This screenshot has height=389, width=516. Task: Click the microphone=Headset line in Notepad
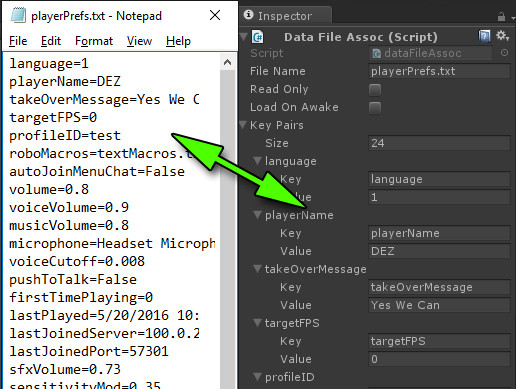point(112,243)
